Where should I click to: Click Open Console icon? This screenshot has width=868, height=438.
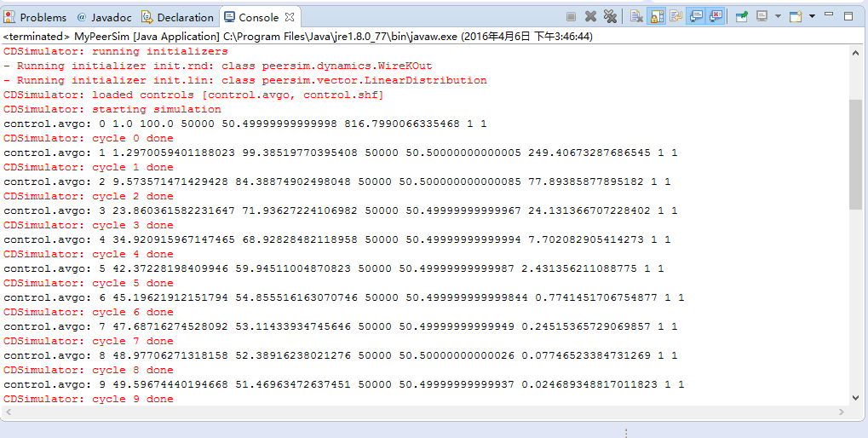pos(796,17)
